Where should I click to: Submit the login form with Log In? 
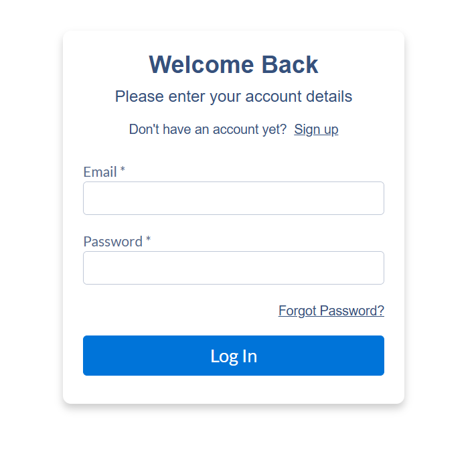(x=233, y=356)
